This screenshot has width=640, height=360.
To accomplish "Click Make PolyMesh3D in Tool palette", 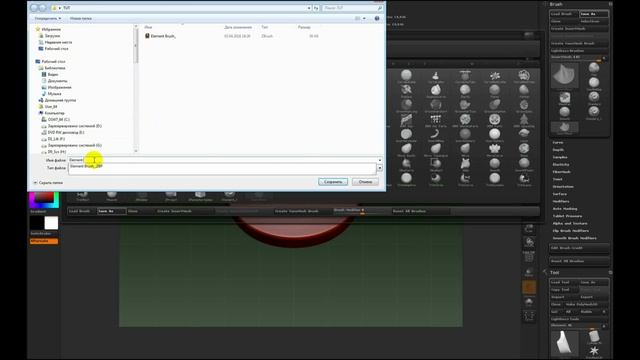I will click(x=586, y=304).
